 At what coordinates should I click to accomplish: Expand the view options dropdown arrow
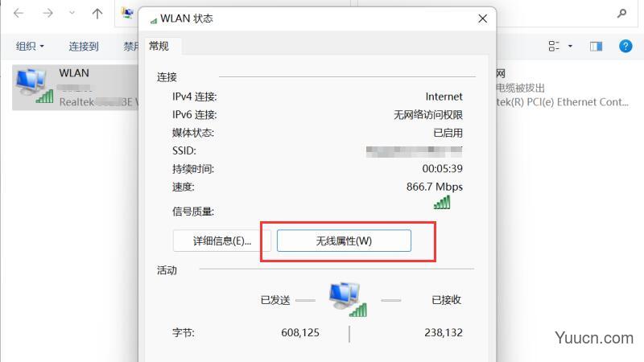[x=570, y=46]
